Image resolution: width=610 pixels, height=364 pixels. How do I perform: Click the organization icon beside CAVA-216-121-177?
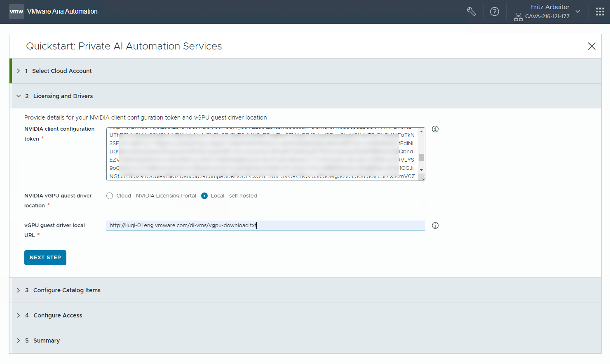(518, 17)
